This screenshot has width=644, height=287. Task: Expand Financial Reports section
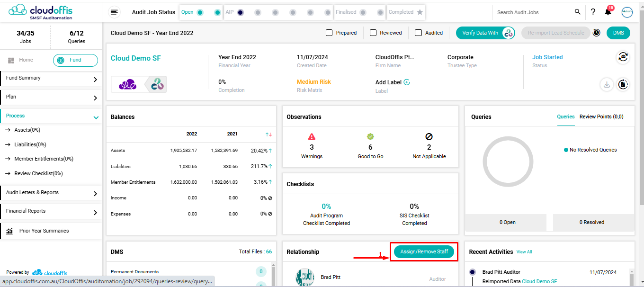(51, 211)
